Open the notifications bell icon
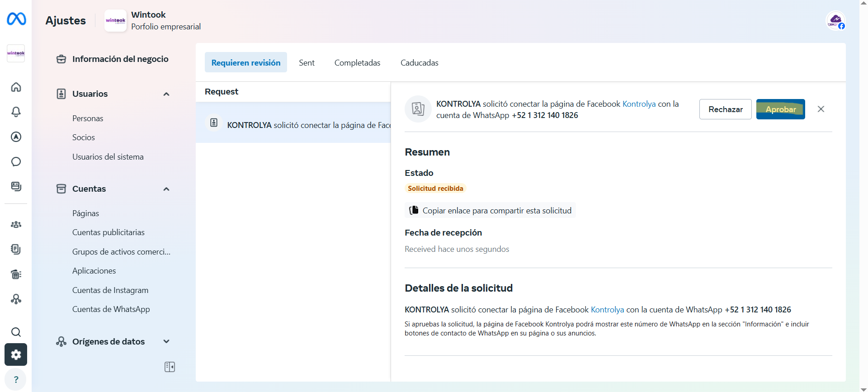 click(x=16, y=112)
